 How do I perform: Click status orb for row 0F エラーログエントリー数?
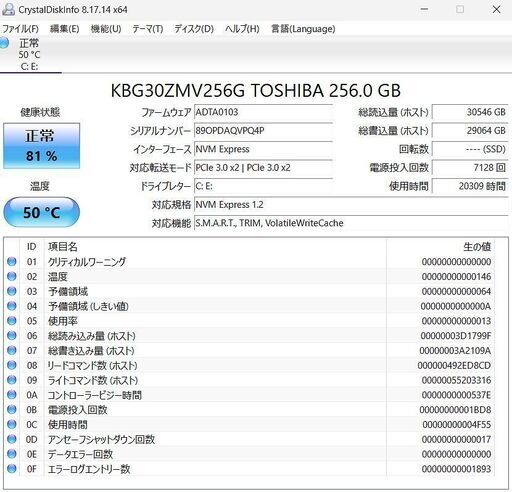pos(12,469)
